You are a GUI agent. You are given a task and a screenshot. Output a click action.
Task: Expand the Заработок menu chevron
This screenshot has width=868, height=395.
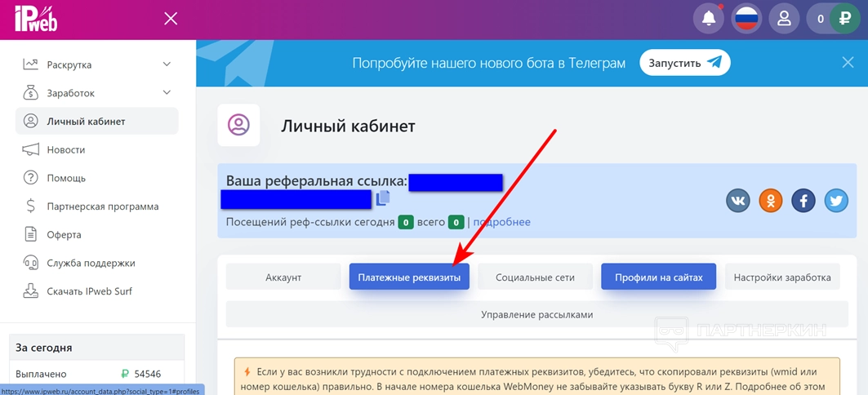click(x=167, y=92)
